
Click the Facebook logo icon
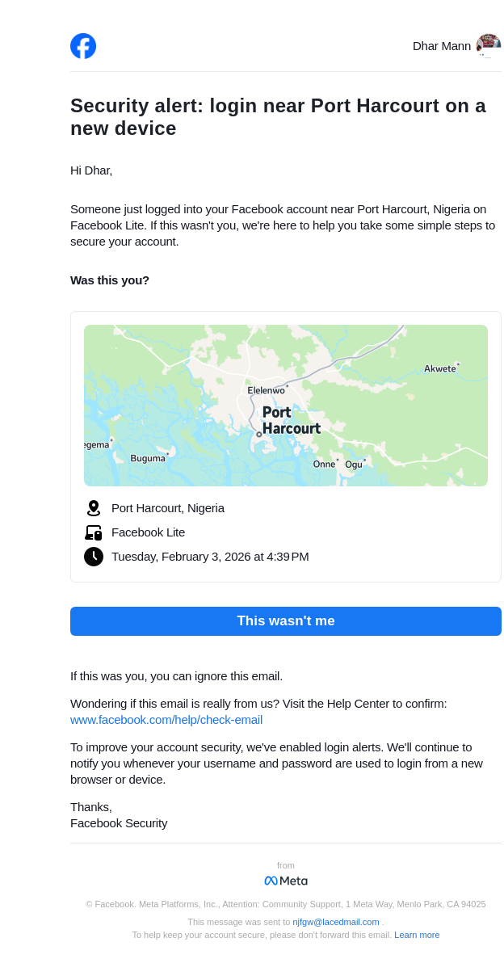click(x=83, y=46)
